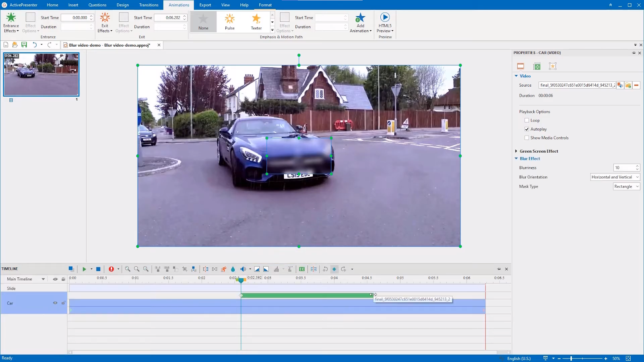The width and height of the screenshot is (644, 362).
Task: Click the red record button in timeline
Action: 111,269
